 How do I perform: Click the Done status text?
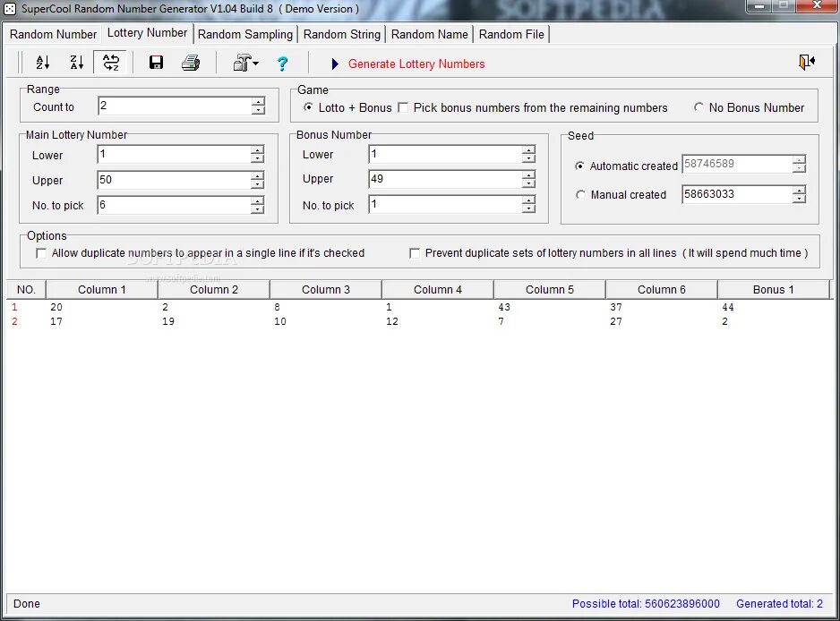(x=27, y=604)
